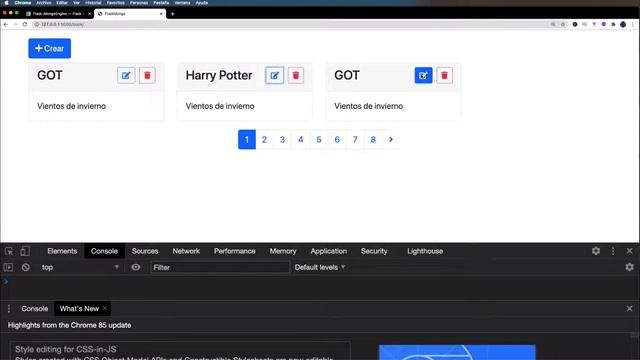Open the Ayuda menu
The image size is (640, 360).
point(202,3)
